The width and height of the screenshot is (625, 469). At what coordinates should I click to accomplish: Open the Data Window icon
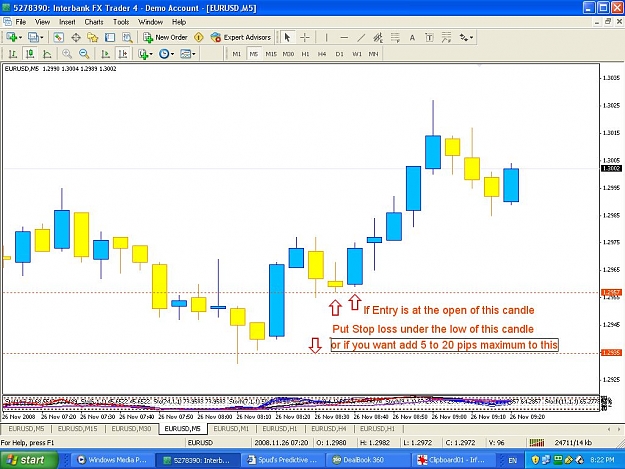point(76,37)
